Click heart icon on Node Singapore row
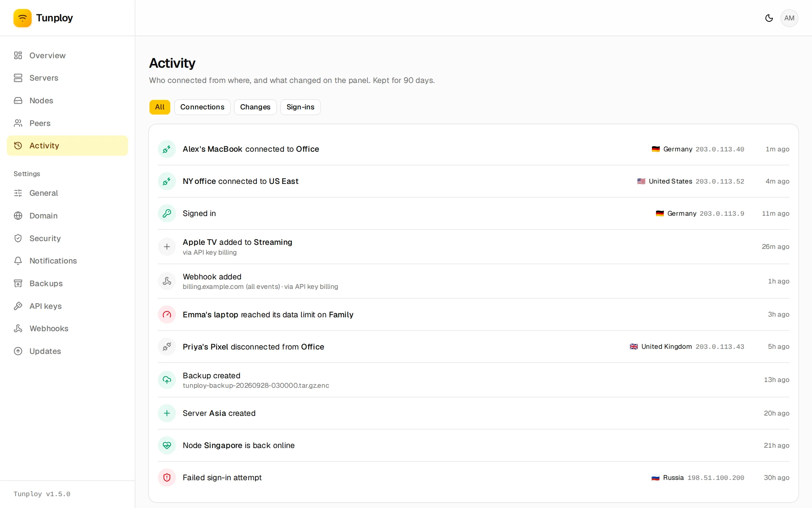Viewport: 812px width, 508px height. 167,445
